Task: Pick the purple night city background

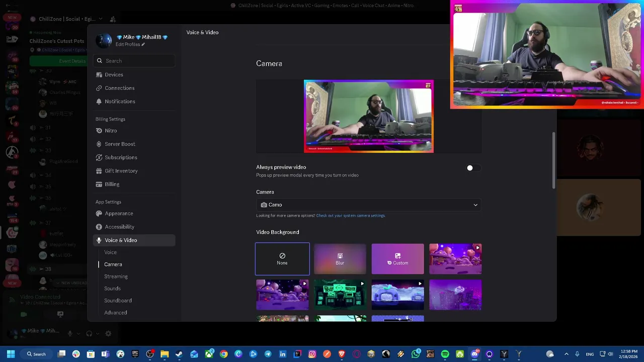Action: (x=455, y=295)
